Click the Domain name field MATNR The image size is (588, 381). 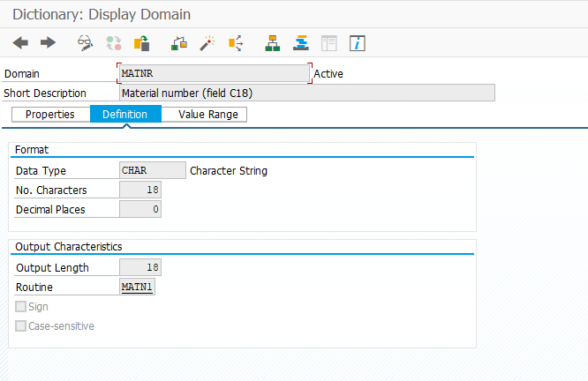[214, 74]
